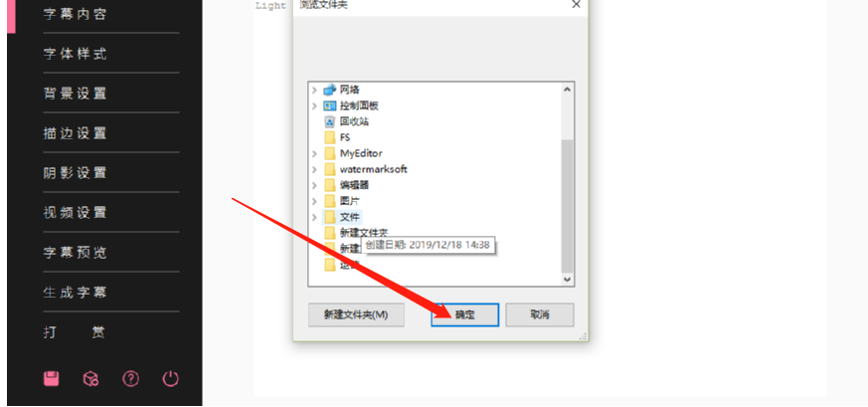The width and height of the screenshot is (868, 407).
Task: Close the browse folder dialog
Action: 576,4
